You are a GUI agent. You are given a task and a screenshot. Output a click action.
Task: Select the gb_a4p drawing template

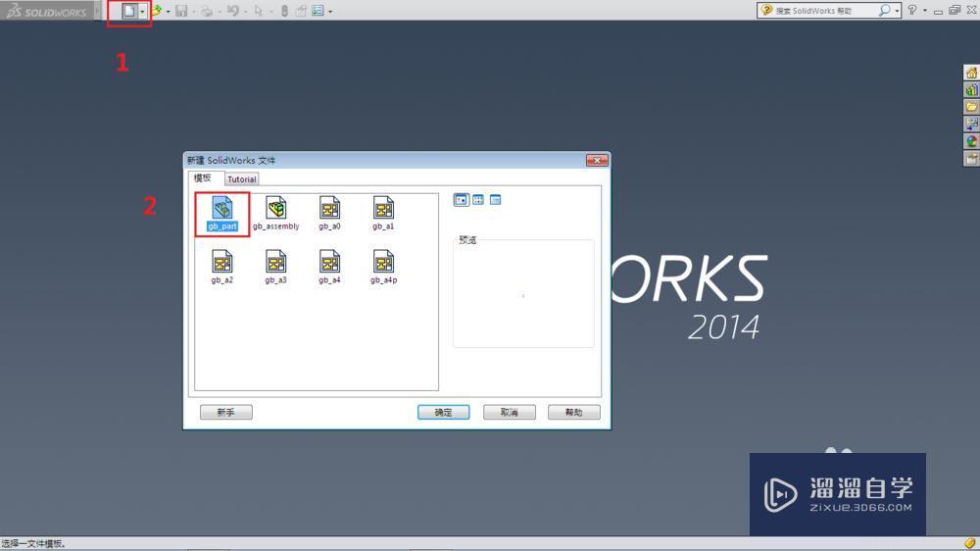point(383,267)
